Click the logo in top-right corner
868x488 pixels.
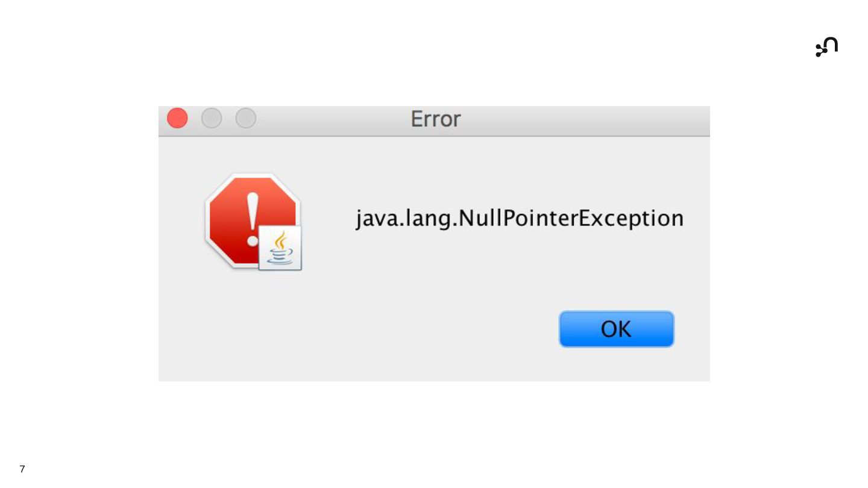pos(827,47)
